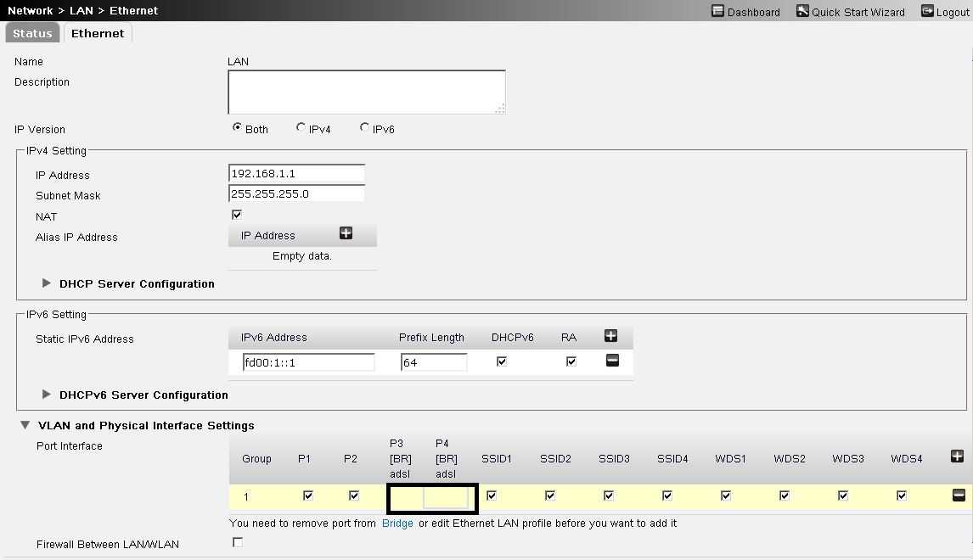The image size is (973, 560).
Task: Collapse VLAN and Physical Interface Settings
Action: [x=25, y=425]
